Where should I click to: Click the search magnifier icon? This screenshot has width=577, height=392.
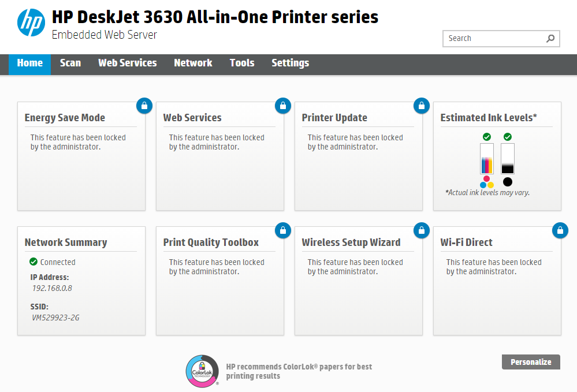coord(550,39)
